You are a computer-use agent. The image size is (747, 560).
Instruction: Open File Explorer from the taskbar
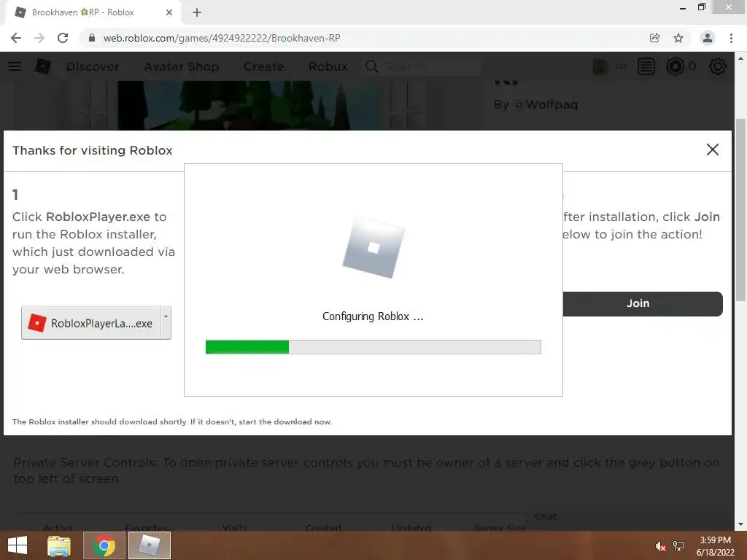click(x=59, y=545)
